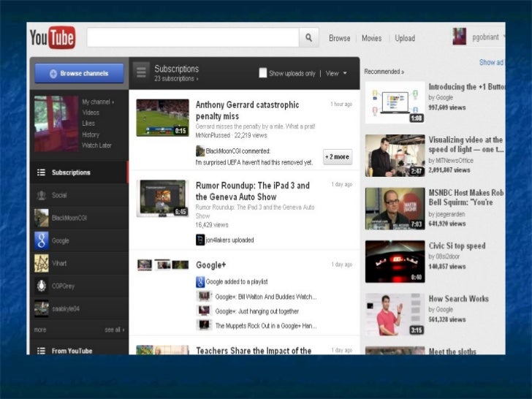Click the Subscriptions header list icon

click(141, 73)
